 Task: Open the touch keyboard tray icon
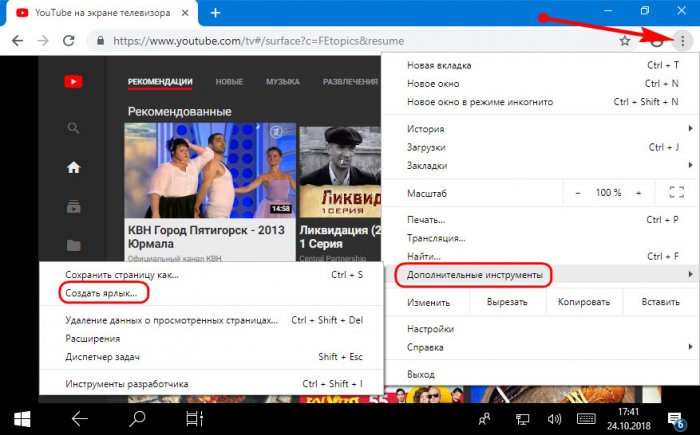tap(586, 419)
